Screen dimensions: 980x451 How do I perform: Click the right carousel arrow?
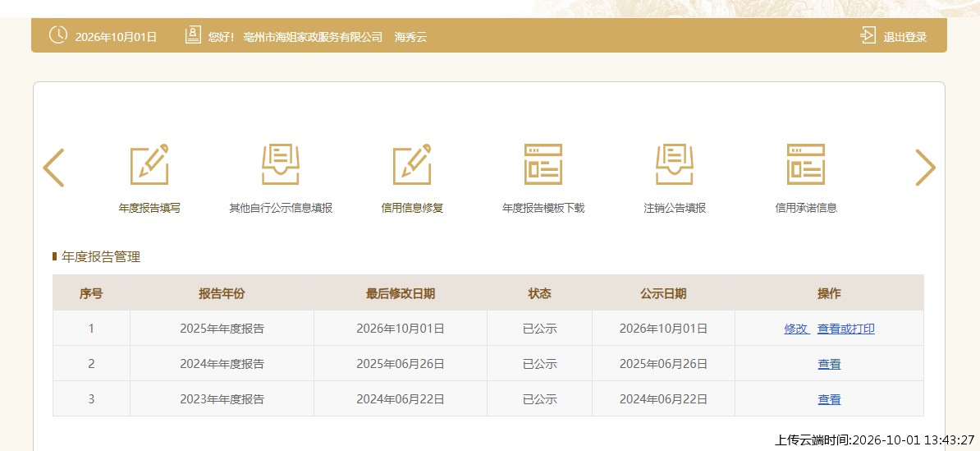pos(926,168)
